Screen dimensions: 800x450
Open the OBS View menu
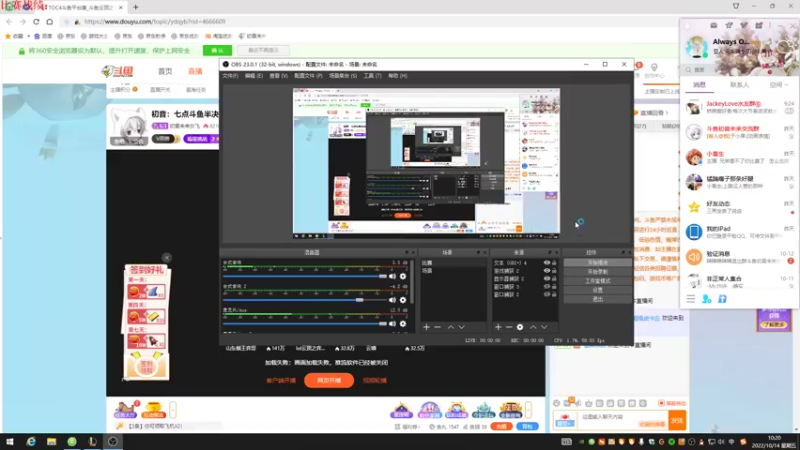279,76
